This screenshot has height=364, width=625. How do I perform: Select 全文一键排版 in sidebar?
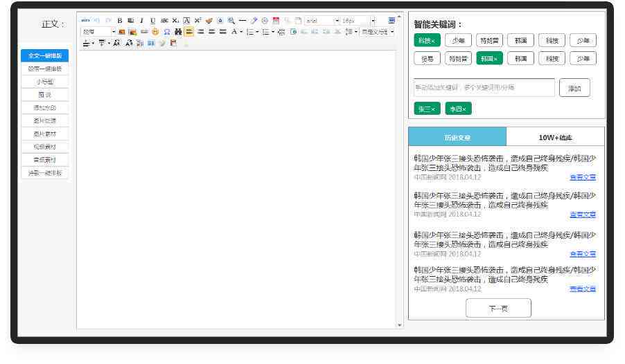coord(44,56)
